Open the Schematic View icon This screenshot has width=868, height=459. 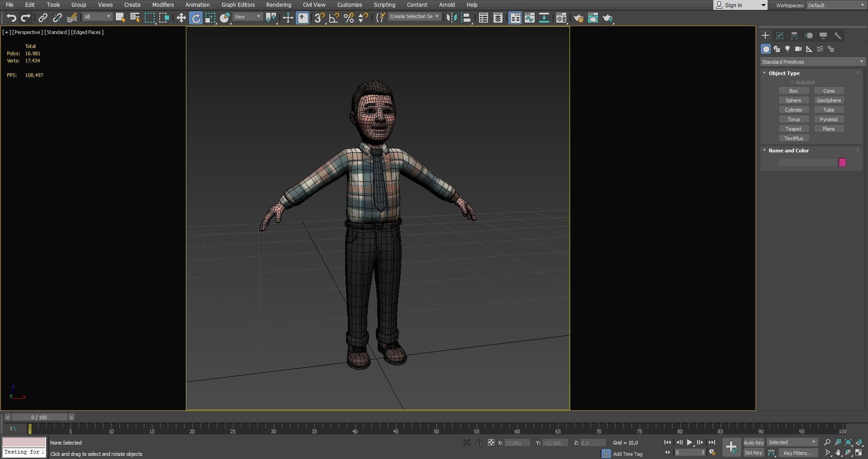coord(544,18)
